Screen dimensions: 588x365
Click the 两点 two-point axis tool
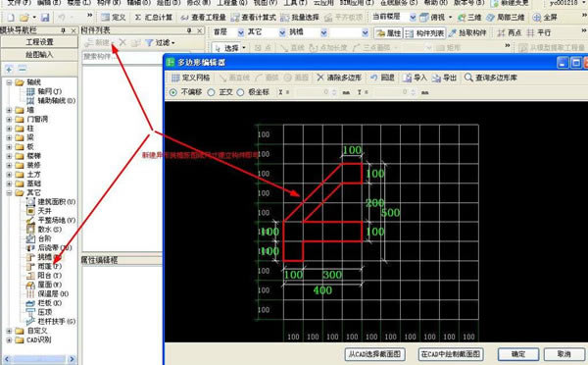click(x=510, y=33)
